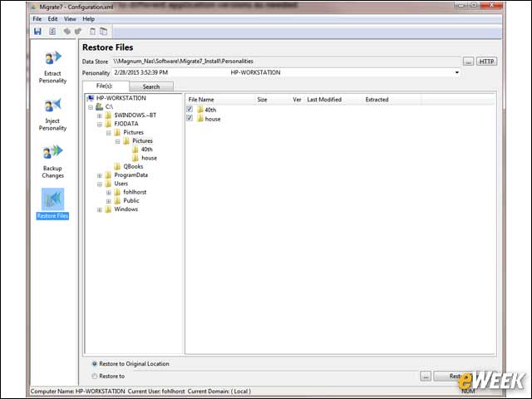Image resolution: width=532 pixels, height=399 pixels.
Task: Click the Public folder icon
Action: pos(117,201)
